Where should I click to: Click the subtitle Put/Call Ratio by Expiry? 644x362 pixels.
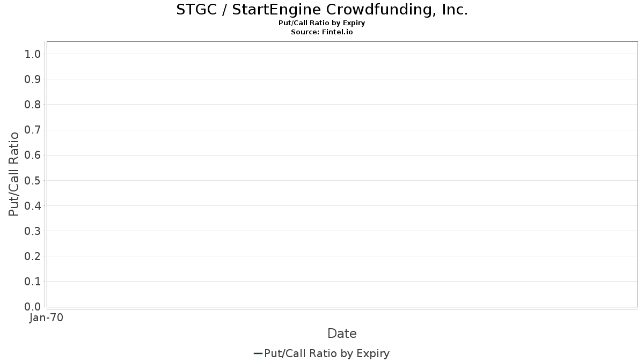tap(322, 23)
